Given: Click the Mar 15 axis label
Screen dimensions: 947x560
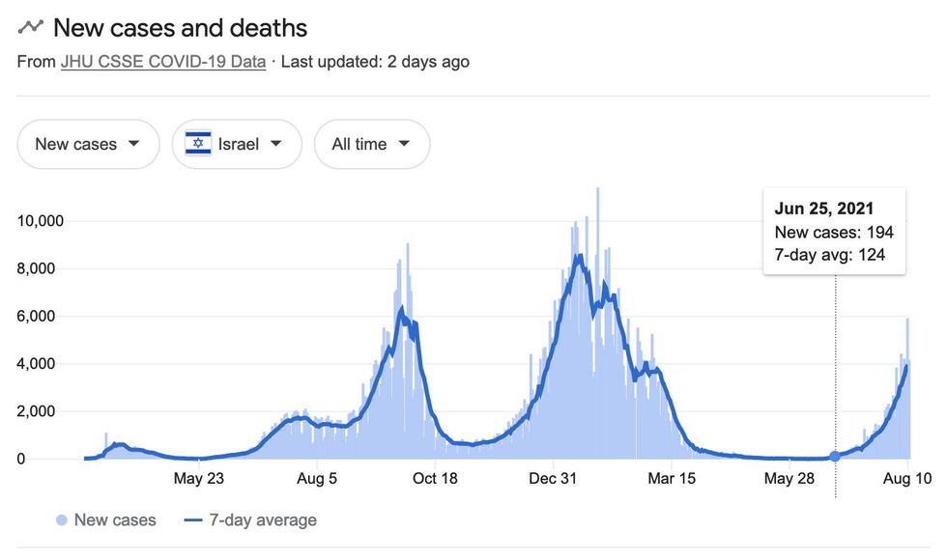Looking at the screenshot, I should tap(672, 479).
